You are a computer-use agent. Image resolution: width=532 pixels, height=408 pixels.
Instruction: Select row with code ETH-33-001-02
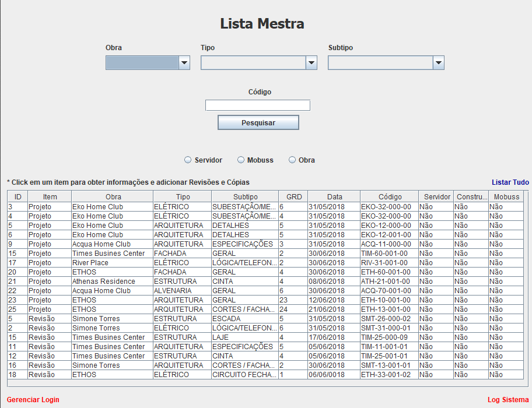coord(265,374)
